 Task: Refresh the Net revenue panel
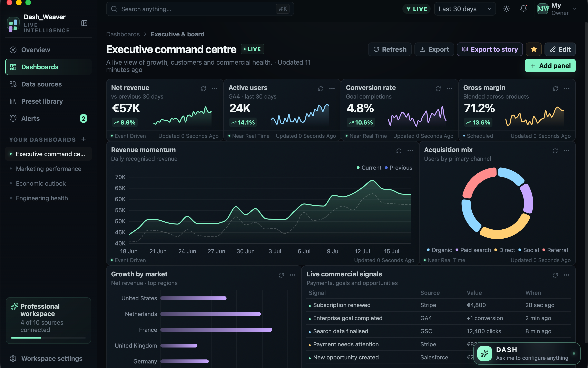pos(203,89)
